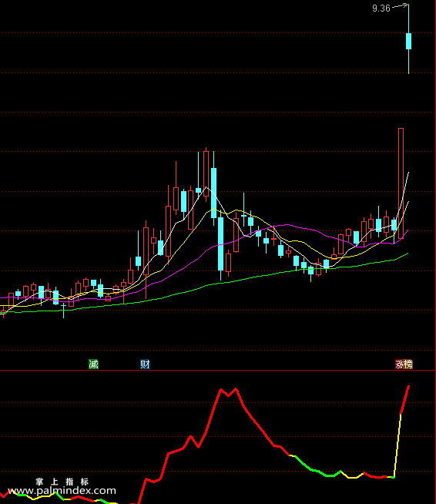
Task: Click the red indicator line's double-top peak
Action: click(229, 393)
